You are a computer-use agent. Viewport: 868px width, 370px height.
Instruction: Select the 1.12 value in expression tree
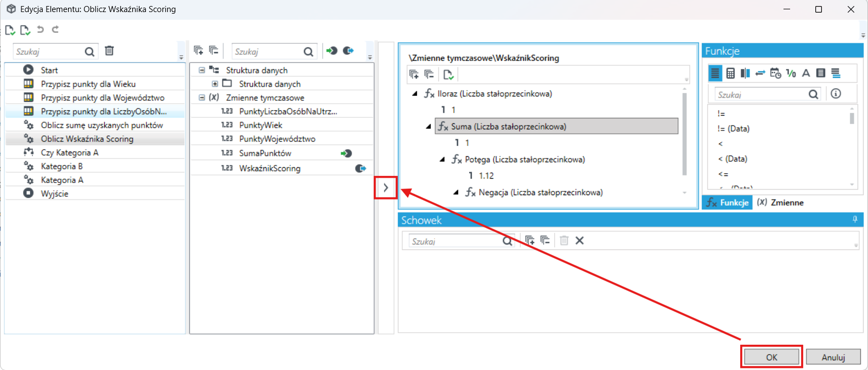tap(486, 176)
